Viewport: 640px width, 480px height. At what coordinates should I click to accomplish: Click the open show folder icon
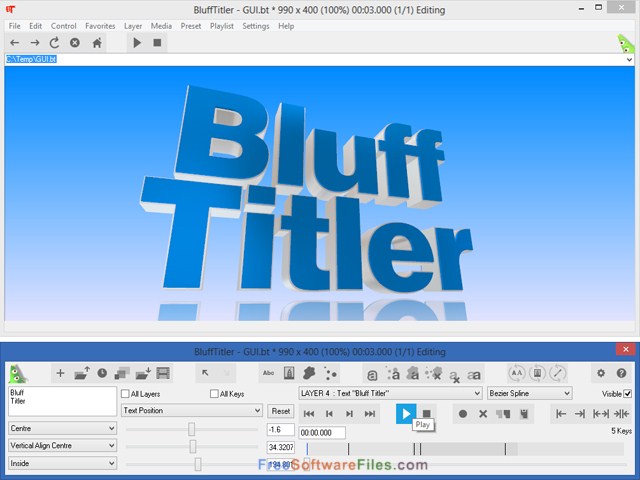click(82, 373)
